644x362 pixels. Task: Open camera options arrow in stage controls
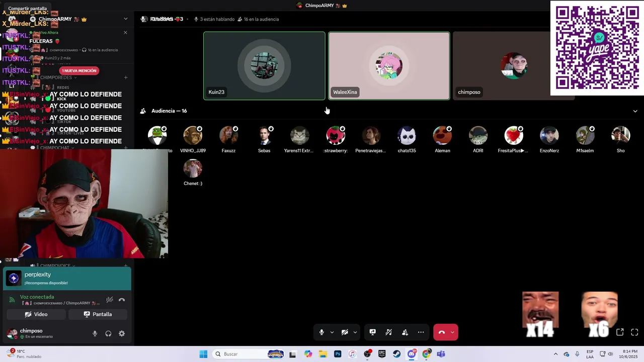point(355,332)
